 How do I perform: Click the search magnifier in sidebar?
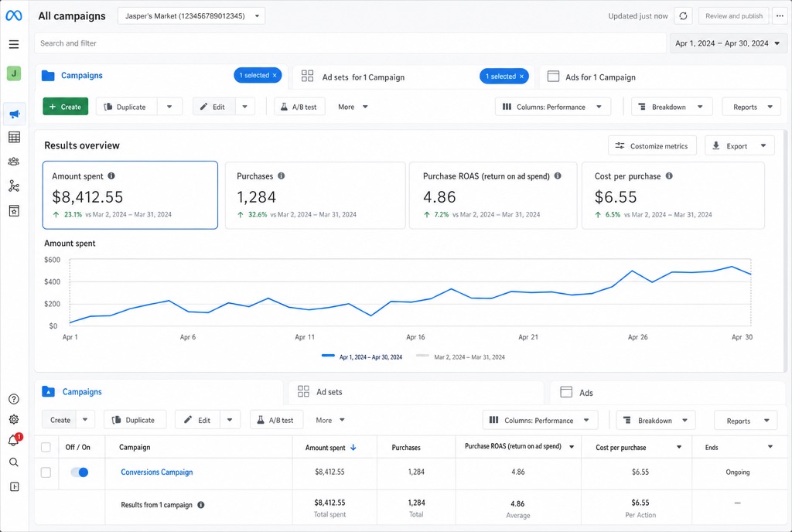pyautogui.click(x=14, y=462)
